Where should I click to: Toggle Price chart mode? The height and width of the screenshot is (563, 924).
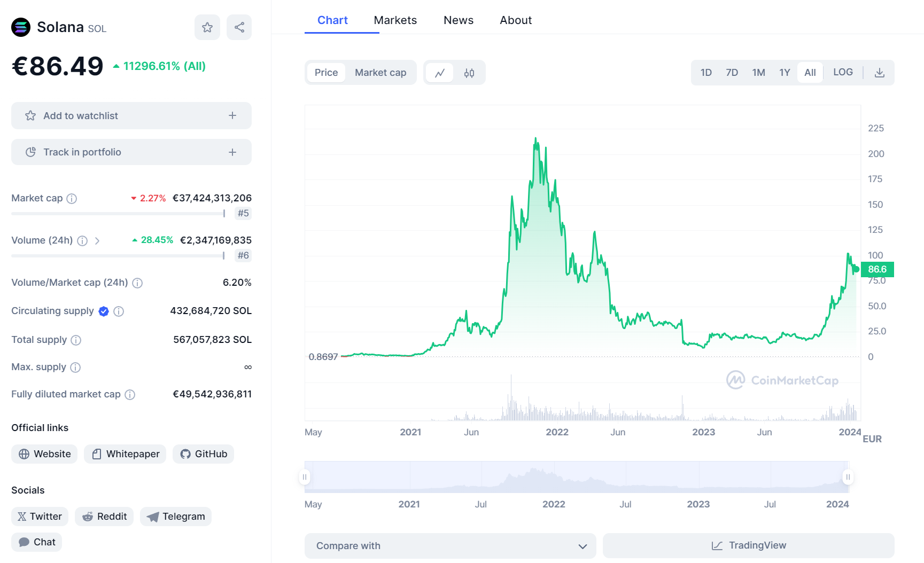[x=326, y=73]
